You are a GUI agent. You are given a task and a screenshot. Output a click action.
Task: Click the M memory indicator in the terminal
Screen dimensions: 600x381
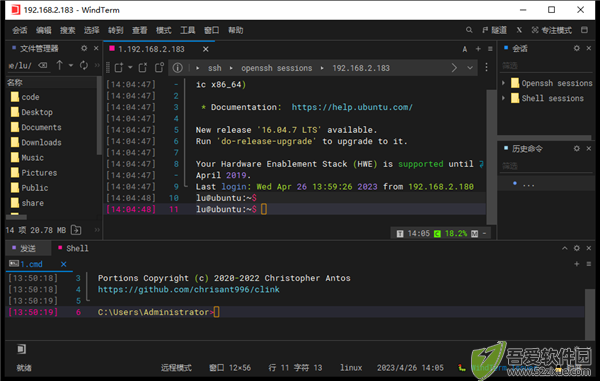point(474,233)
